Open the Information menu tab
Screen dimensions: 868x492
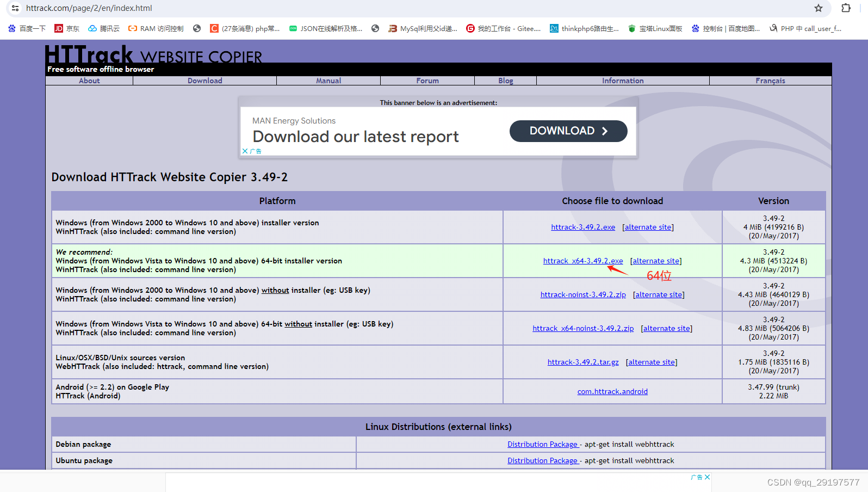tap(623, 81)
